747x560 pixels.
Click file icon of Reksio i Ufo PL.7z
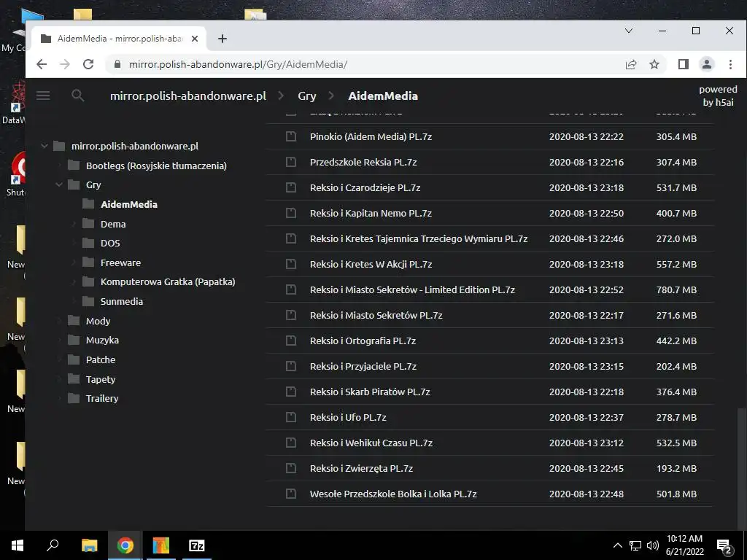pos(290,417)
